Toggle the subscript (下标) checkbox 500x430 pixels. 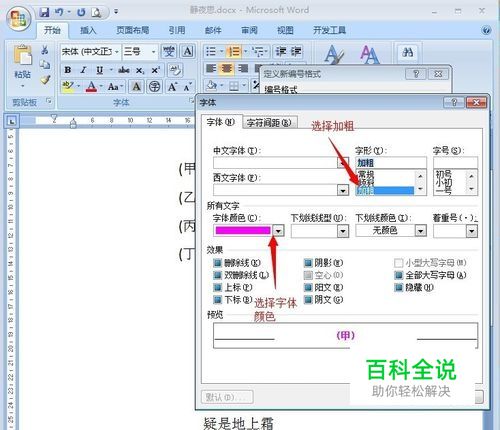[x=217, y=300]
